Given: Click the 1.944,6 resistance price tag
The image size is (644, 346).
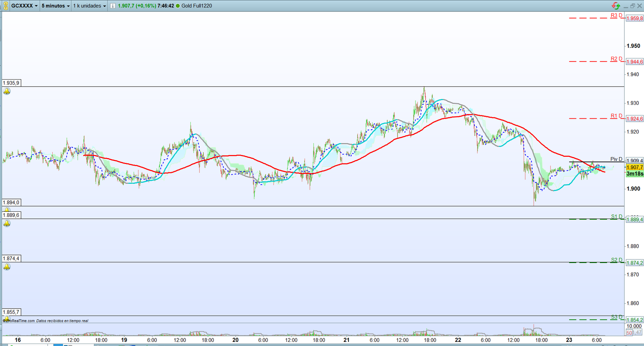Looking at the screenshot, I should [x=635, y=62].
